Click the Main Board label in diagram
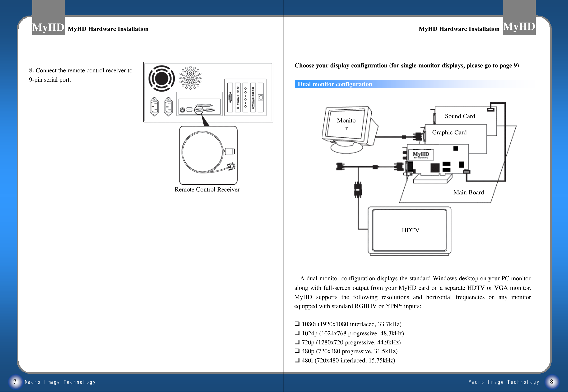The image size is (568, 392). tap(468, 192)
